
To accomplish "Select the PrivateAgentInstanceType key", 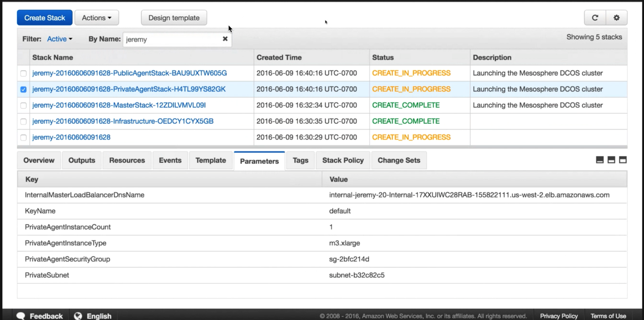I will click(x=66, y=243).
